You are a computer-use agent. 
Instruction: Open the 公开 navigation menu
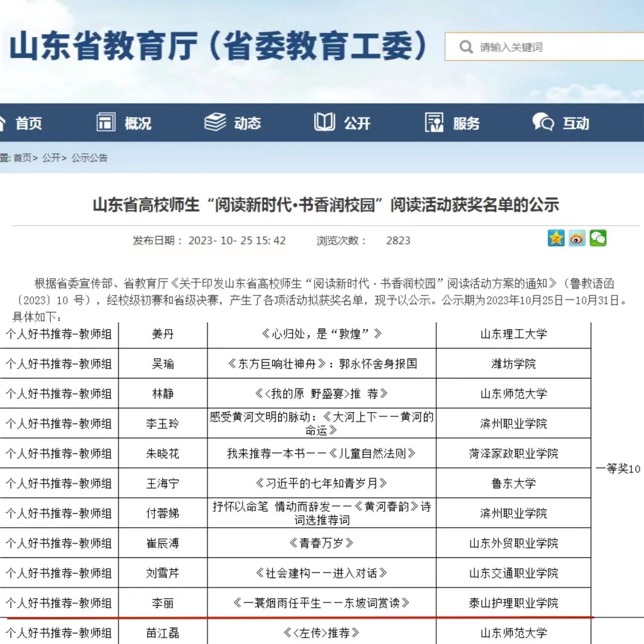(x=356, y=123)
